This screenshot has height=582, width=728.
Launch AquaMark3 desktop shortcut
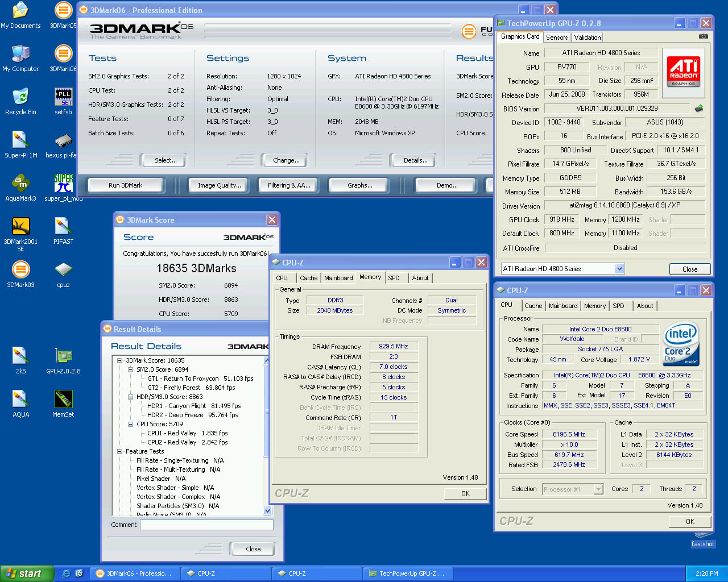20,188
